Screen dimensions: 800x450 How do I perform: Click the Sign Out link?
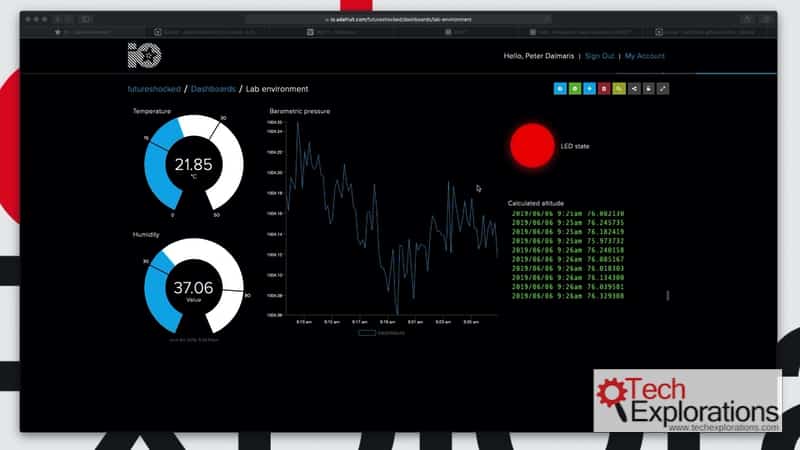click(x=599, y=56)
